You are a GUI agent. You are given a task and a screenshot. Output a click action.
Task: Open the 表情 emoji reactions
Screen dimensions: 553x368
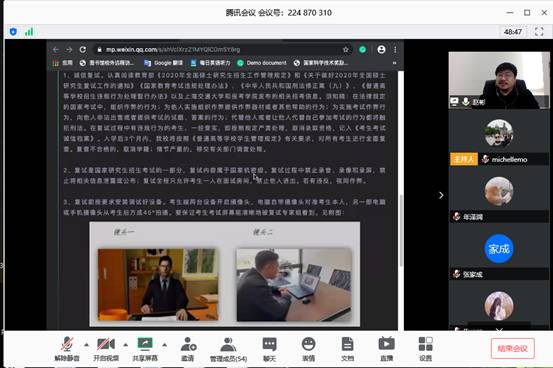[309, 349]
